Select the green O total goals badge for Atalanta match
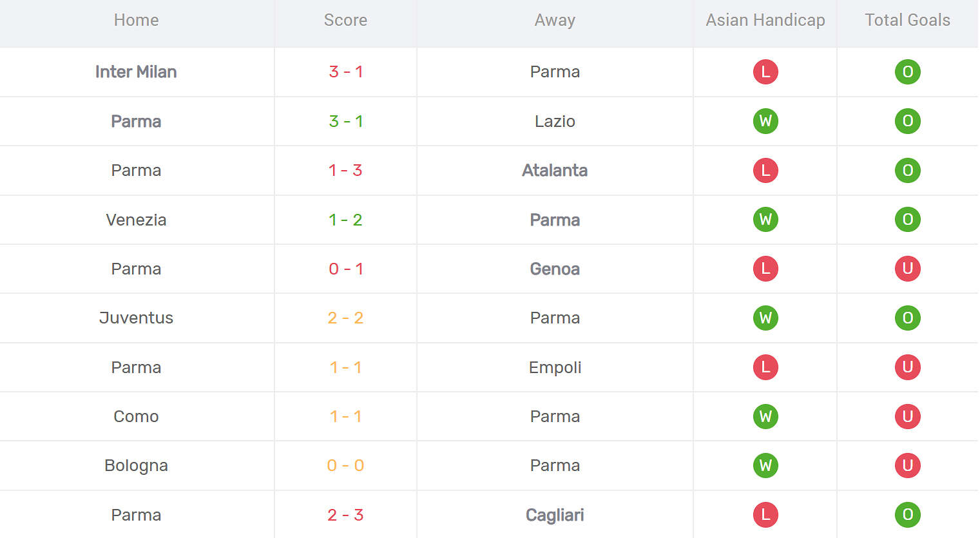Viewport: 980px width, 538px height. [x=907, y=170]
